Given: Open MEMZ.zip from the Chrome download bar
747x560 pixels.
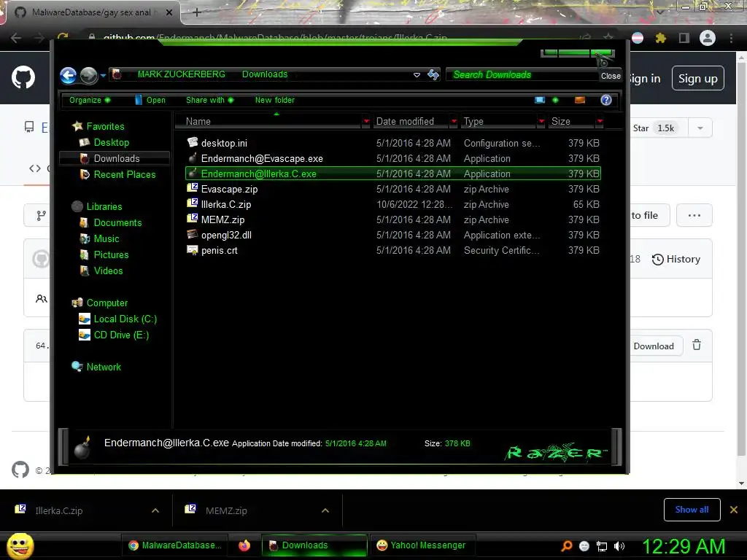Looking at the screenshot, I should [226, 510].
